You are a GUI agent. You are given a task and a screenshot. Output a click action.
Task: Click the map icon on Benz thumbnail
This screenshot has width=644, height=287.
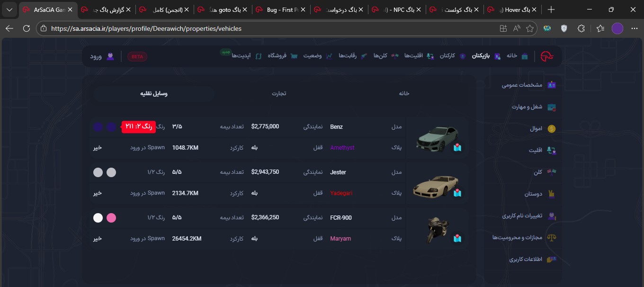tap(457, 147)
